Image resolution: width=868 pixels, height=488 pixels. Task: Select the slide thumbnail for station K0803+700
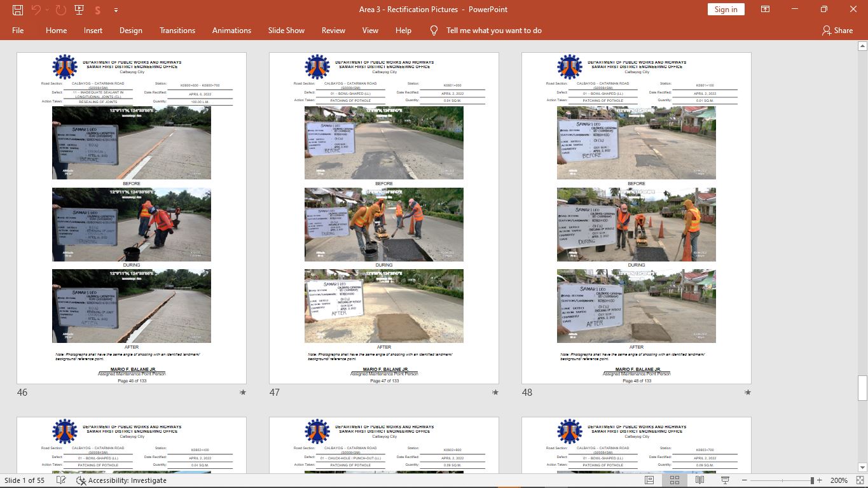click(x=637, y=445)
